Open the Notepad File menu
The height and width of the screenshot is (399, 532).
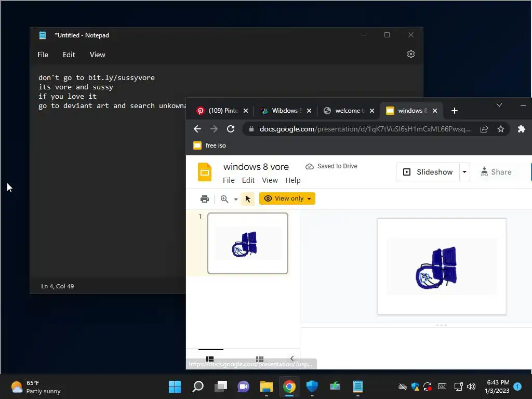pyautogui.click(x=43, y=55)
